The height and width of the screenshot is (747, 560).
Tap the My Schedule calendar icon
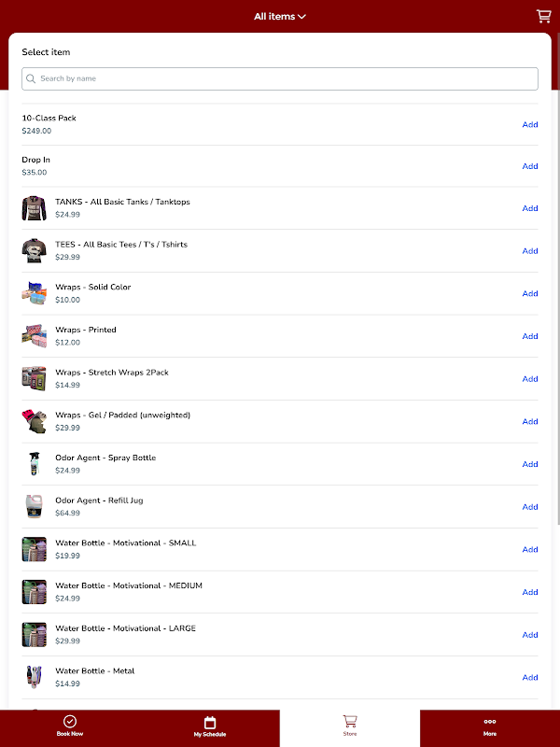pyautogui.click(x=210, y=722)
